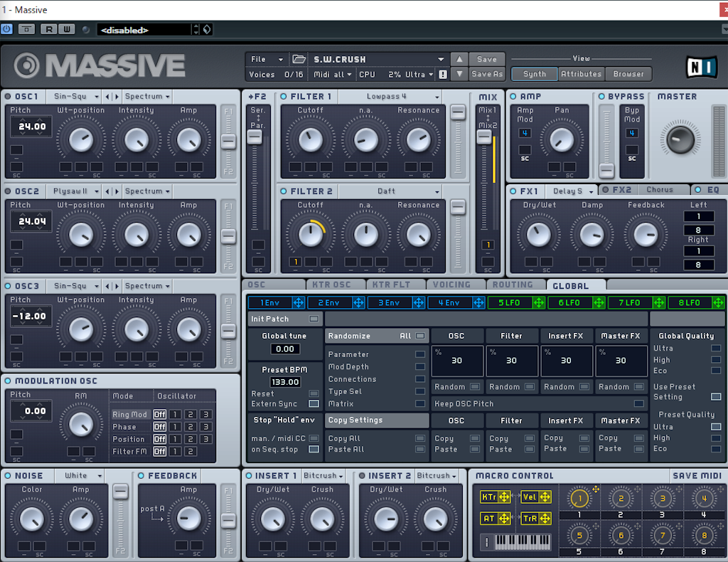728x562 pixels.
Task: Click the Save As button
Action: [x=486, y=74]
